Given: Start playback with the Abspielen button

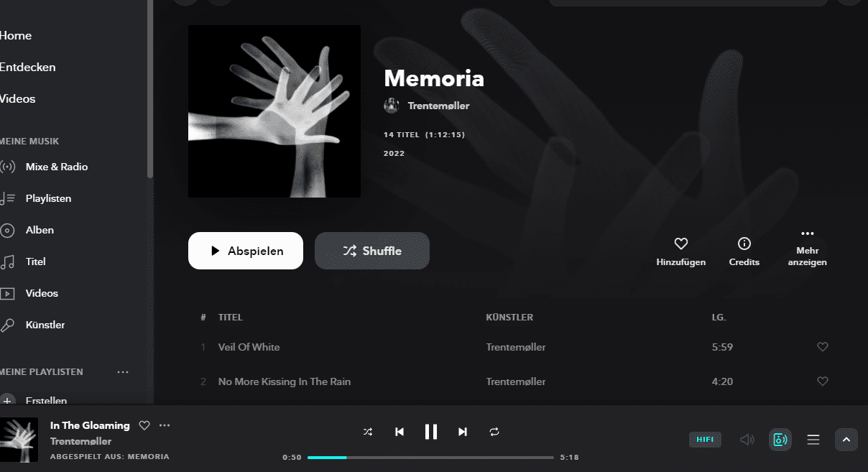Looking at the screenshot, I should coord(246,251).
